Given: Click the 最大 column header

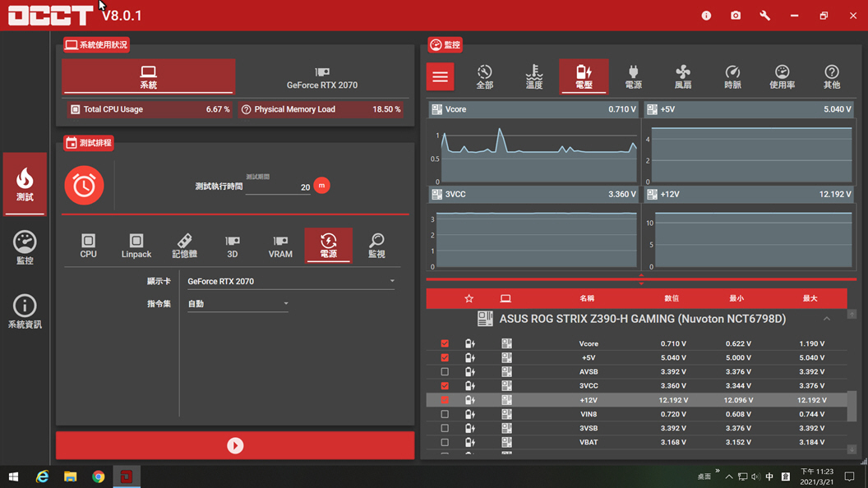Looking at the screenshot, I should coord(810,298).
